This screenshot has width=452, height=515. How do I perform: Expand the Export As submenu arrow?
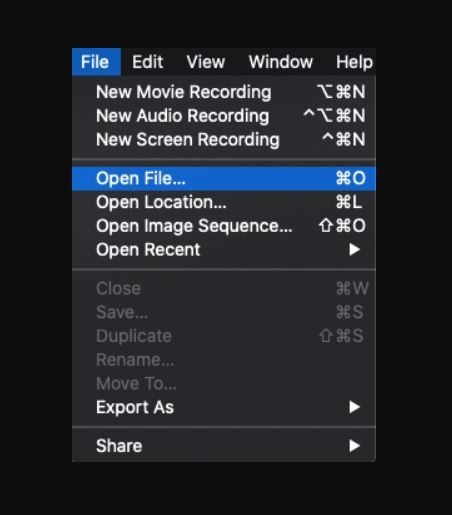point(354,407)
